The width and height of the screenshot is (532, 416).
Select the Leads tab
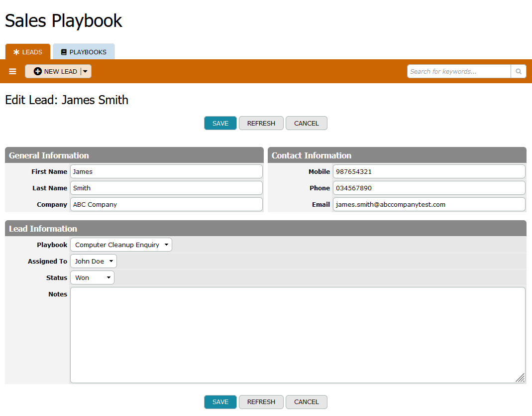click(28, 52)
